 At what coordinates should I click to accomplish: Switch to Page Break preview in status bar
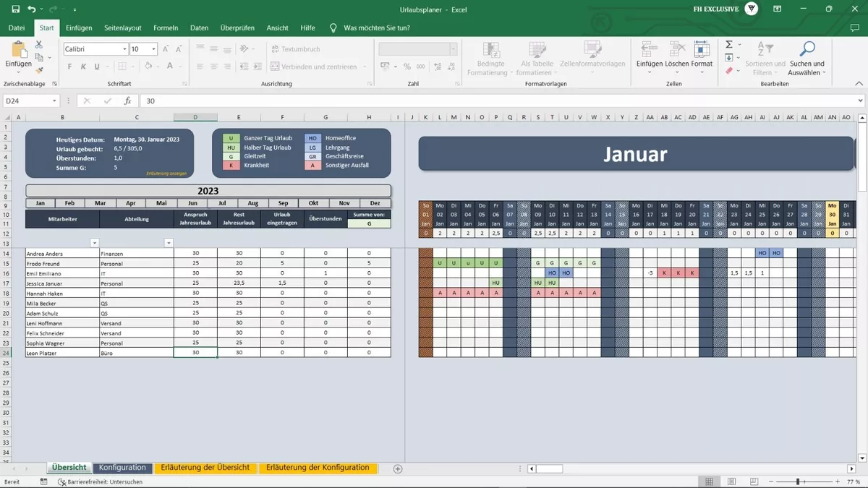pos(753,481)
